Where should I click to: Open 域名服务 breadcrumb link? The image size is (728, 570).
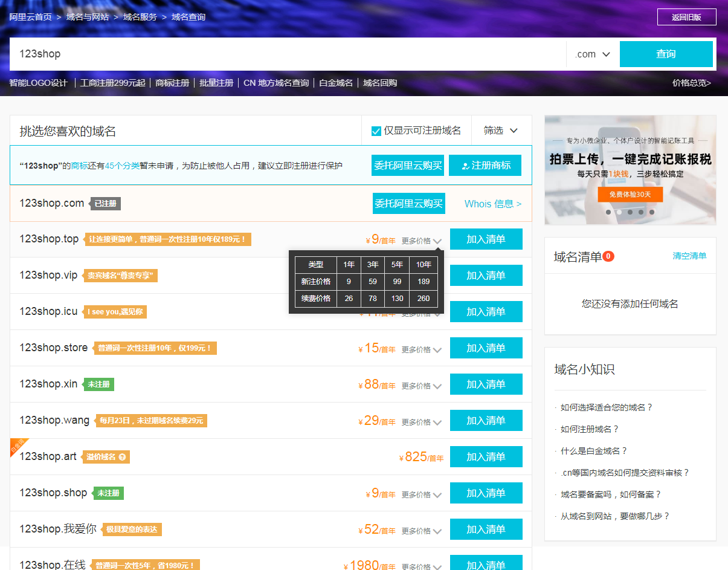click(140, 17)
